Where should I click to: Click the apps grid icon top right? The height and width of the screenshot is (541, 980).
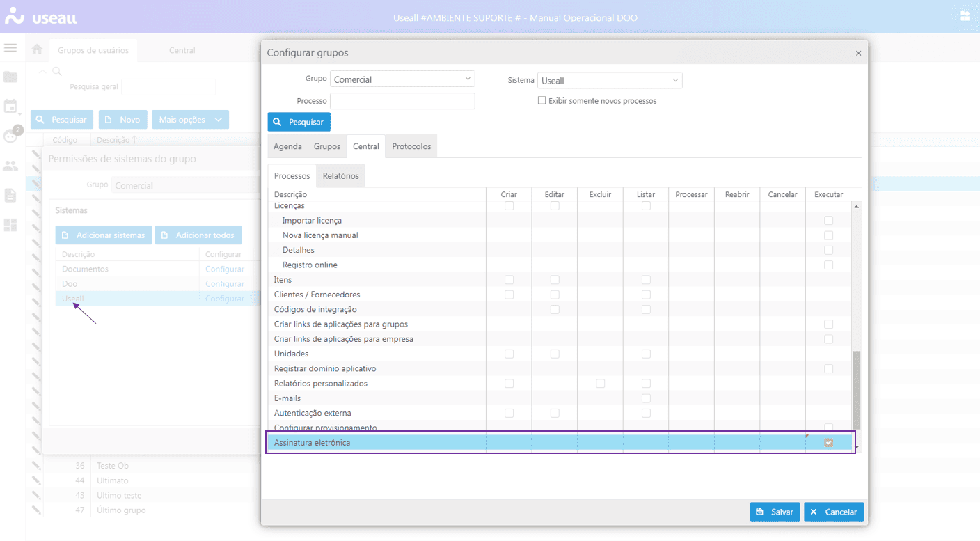point(965,16)
